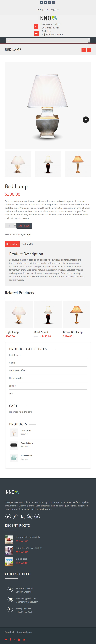
Task: Switch to the Reviews (0) tab
Action: click(x=27, y=244)
